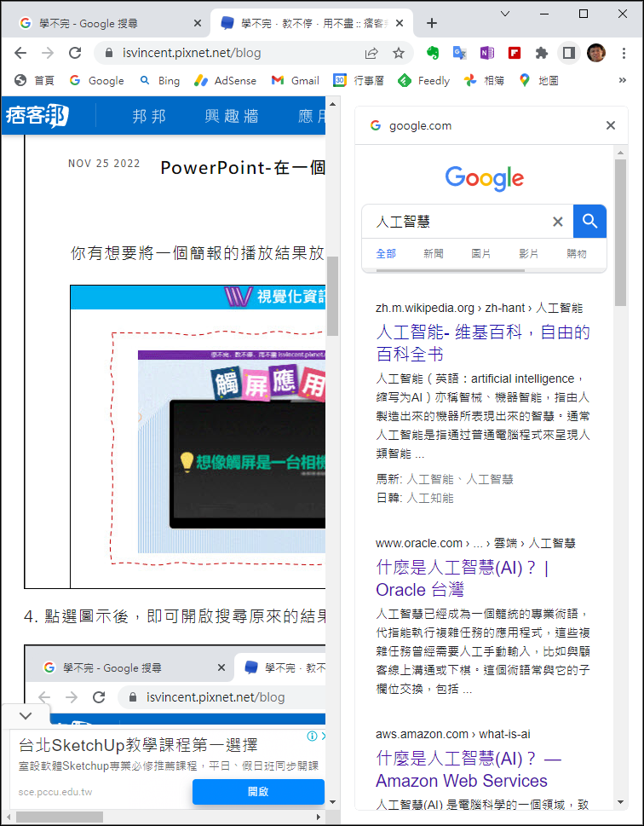Click the blue search magnifier button
This screenshot has height=826, width=644.
click(589, 222)
